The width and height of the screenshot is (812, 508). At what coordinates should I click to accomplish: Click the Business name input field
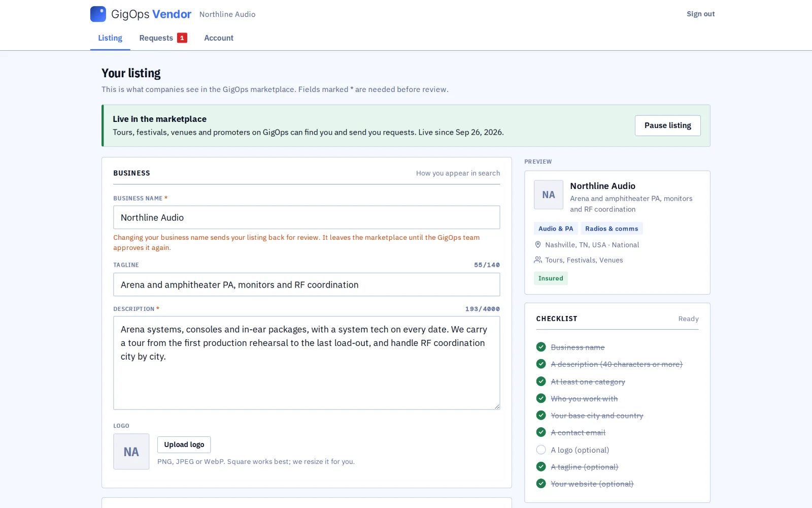tap(307, 217)
